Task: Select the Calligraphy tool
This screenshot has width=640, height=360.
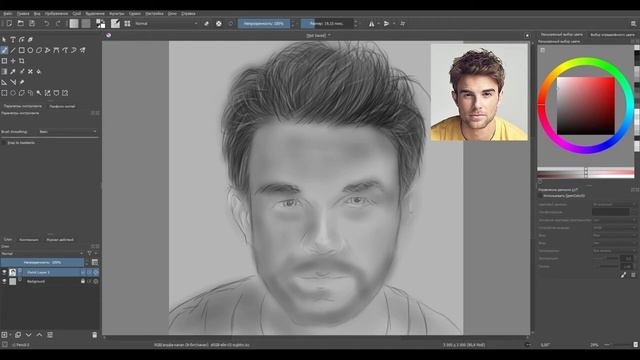Action: 30,40
